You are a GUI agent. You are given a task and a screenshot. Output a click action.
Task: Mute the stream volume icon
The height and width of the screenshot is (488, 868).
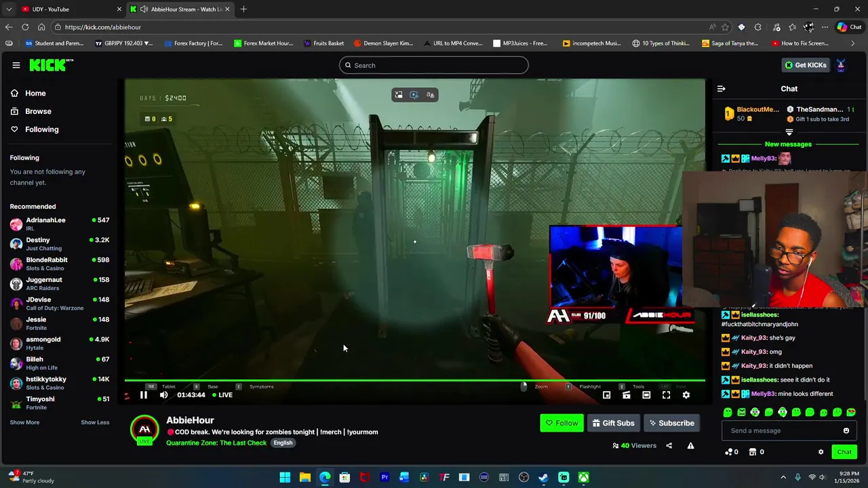(163, 395)
